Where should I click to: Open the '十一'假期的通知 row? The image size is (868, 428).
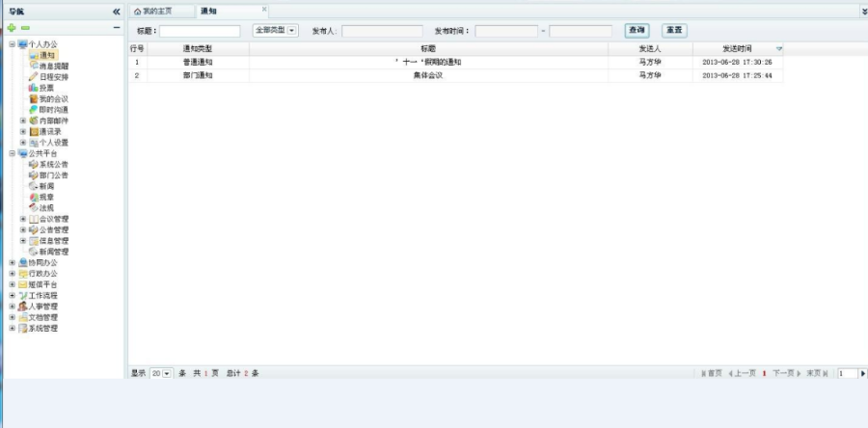(x=455, y=62)
